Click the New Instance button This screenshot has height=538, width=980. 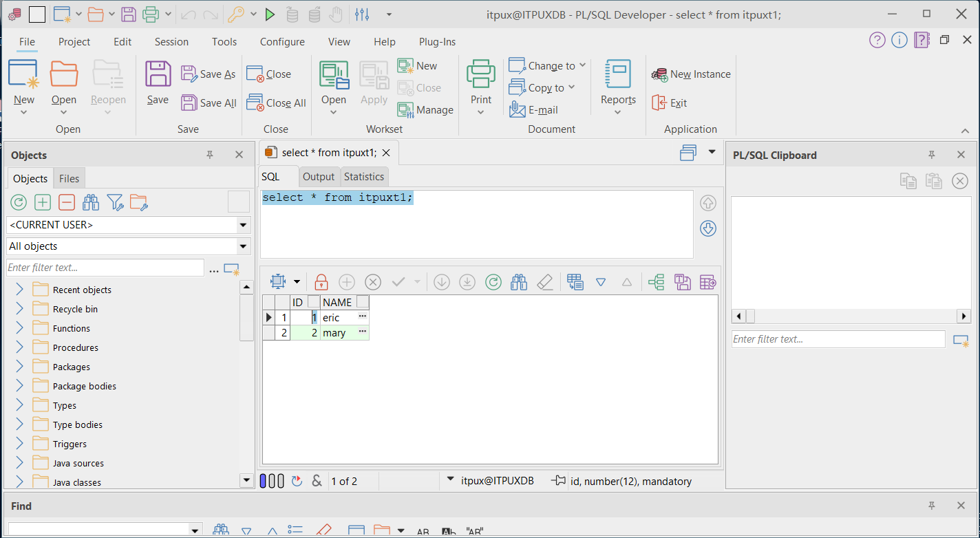point(691,74)
